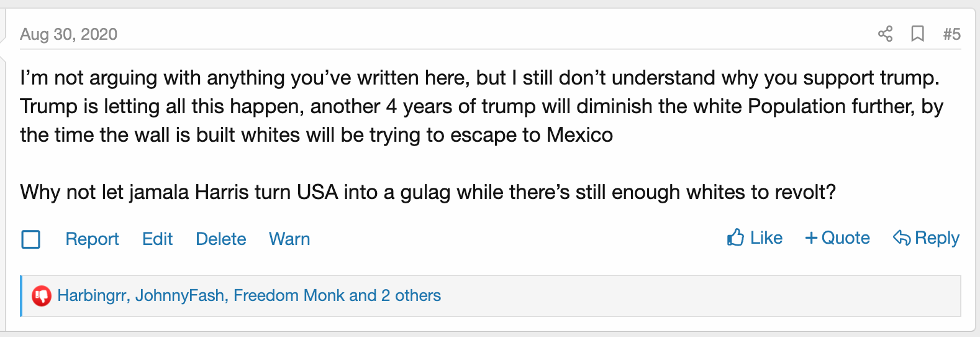Report this post
The width and height of the screenshot is (980, 337).
[92, 239]
